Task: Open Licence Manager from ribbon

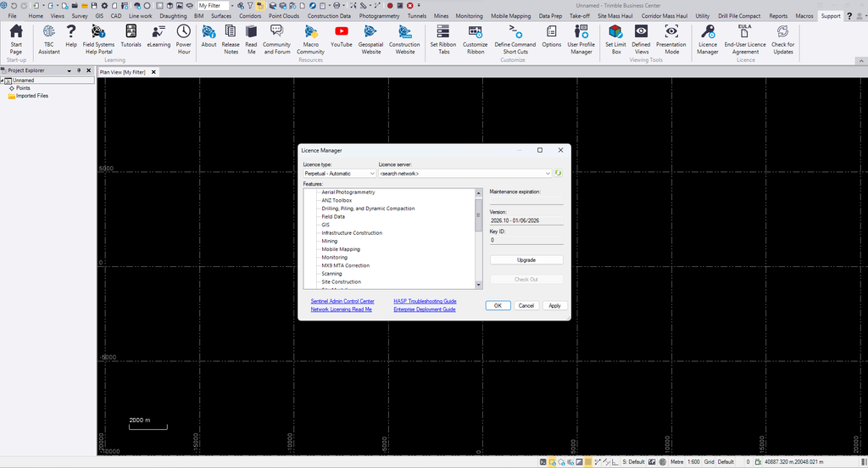Action: click(x=708, y=39)
